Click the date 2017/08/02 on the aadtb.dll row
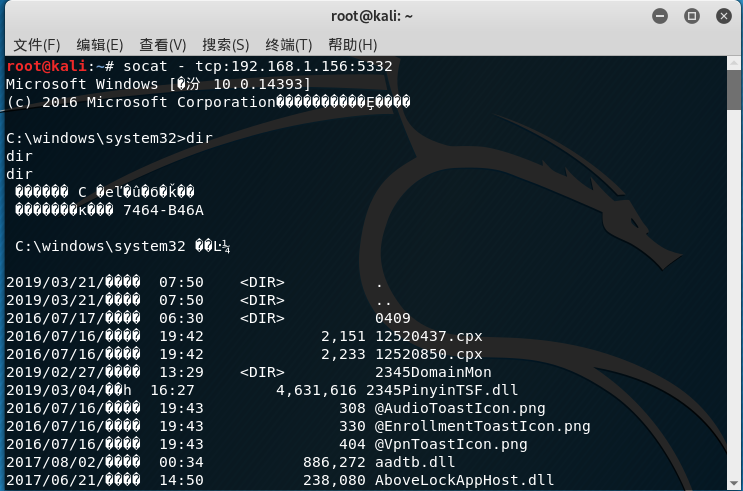This screenshot has width=743, height=491. [51, 463]
